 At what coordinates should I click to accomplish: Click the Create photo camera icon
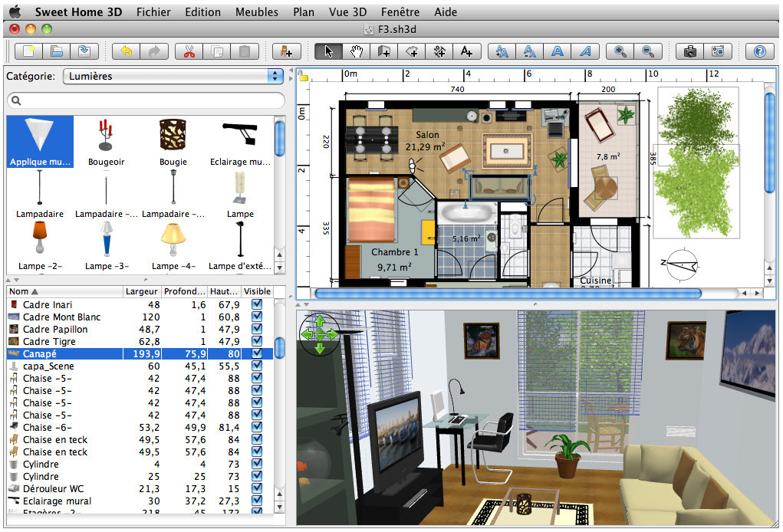click(x=690, y=51)
